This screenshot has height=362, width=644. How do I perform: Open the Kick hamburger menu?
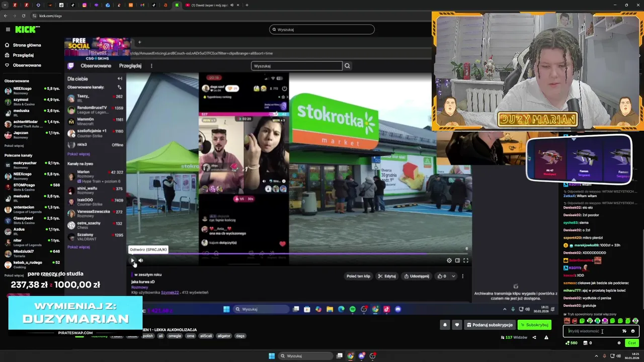click(8, 30)
